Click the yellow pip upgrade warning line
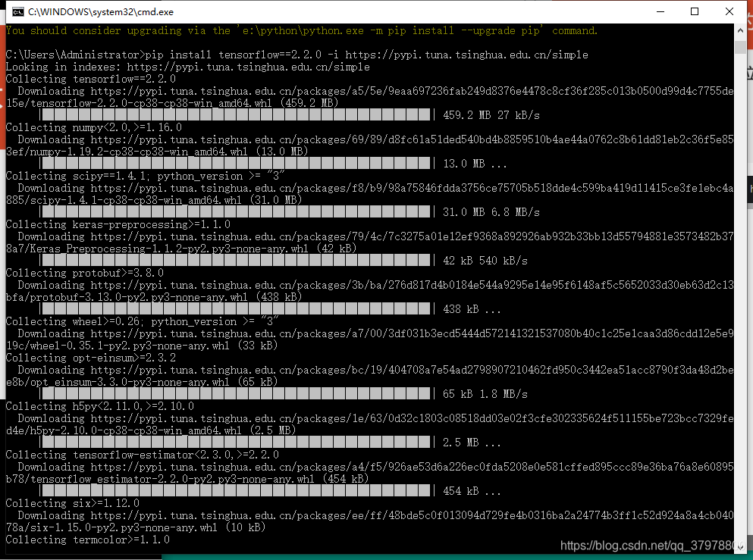 pyautogui.click(x=302, y=31)
